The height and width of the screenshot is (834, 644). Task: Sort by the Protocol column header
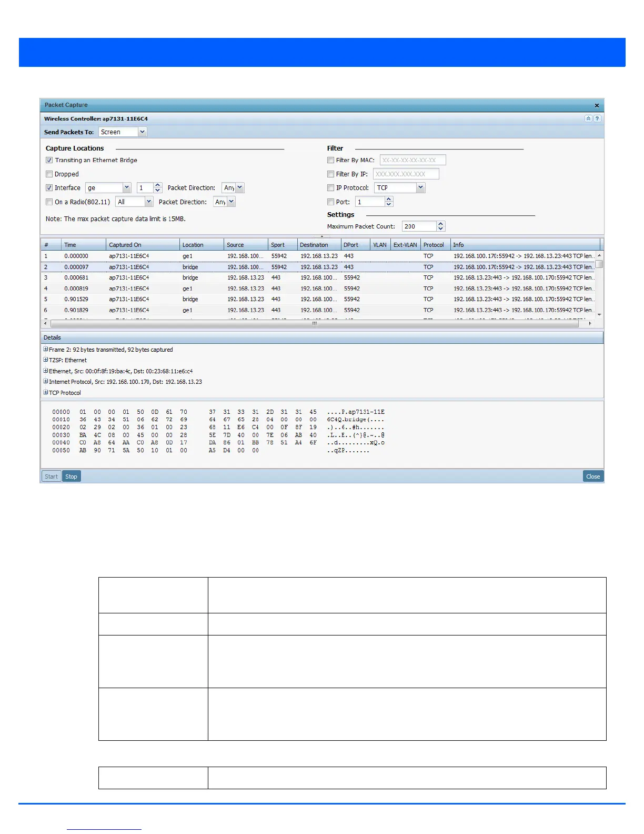pos(436,245)
